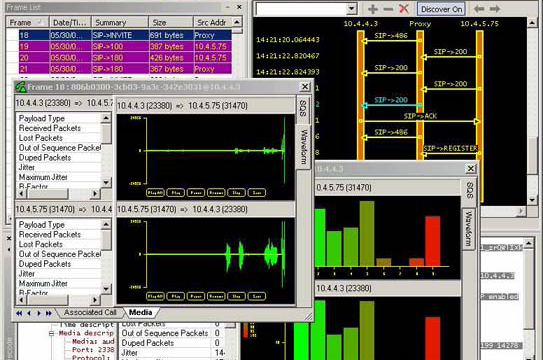Screen dimensions: 543x360
Task: Open the combo box dropdown in top toolbar
Action: pyautogui.click(x=352, y=9)
